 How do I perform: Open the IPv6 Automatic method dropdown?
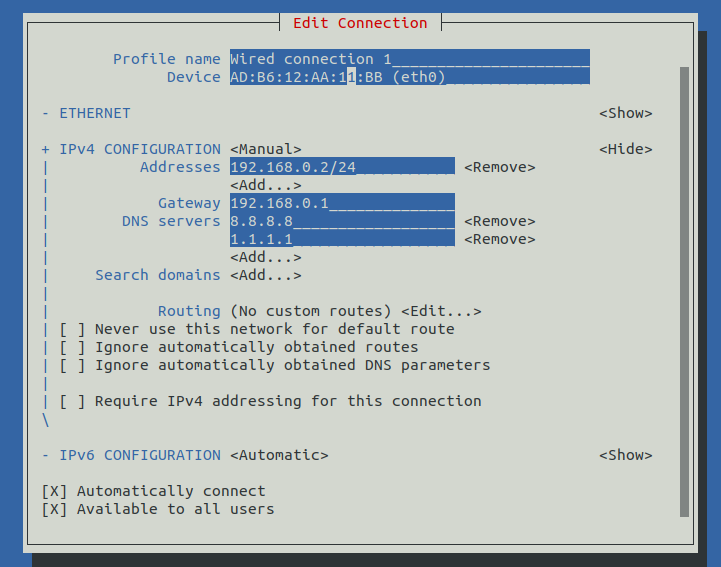(280, 455)
